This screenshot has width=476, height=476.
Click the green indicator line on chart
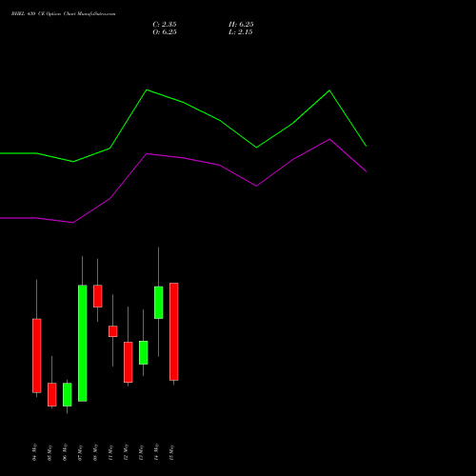click(184, 103)
